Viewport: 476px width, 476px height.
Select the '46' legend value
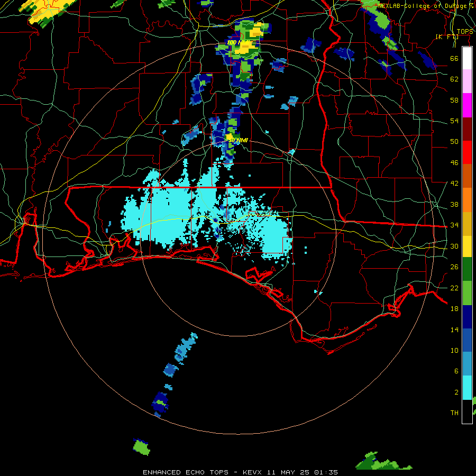tap(454, 163)
